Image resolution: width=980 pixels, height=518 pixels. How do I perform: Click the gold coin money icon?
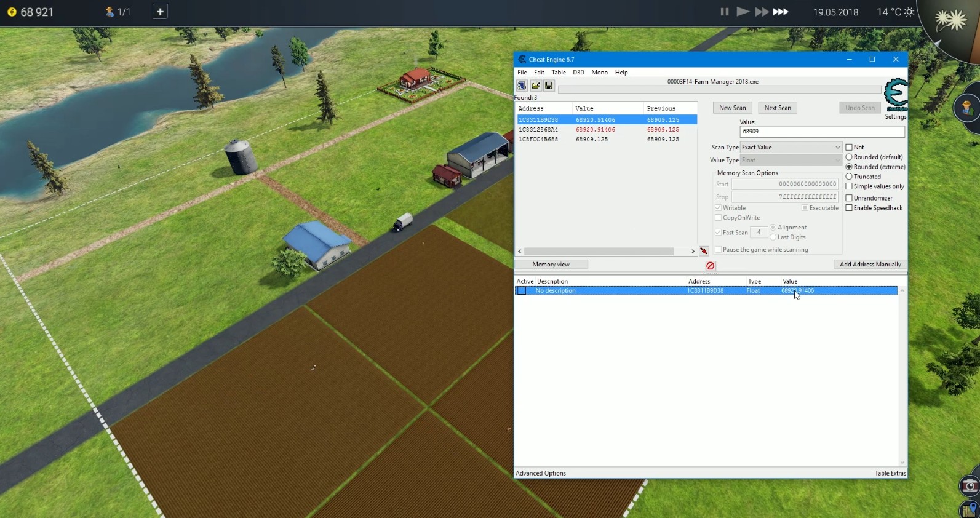[12, 12]
